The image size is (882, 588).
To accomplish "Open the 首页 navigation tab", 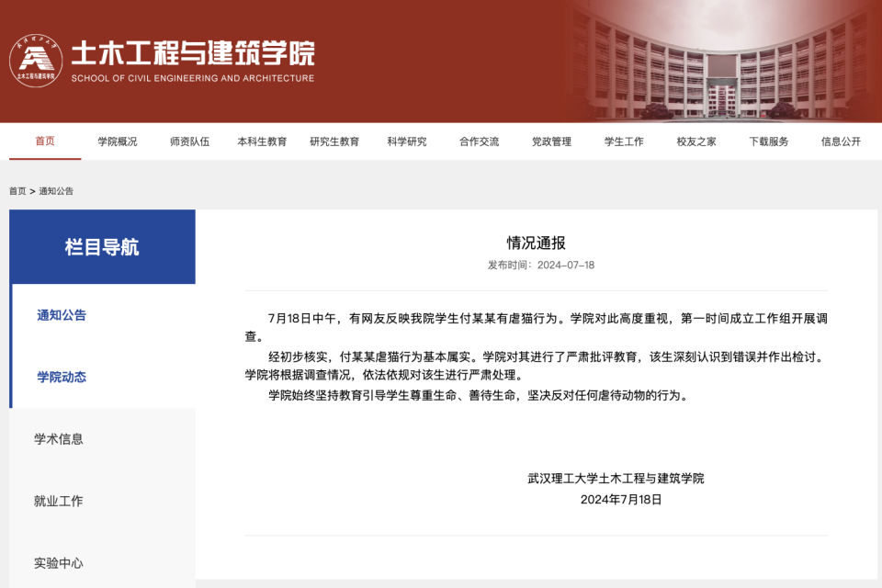I will [45, 141].
